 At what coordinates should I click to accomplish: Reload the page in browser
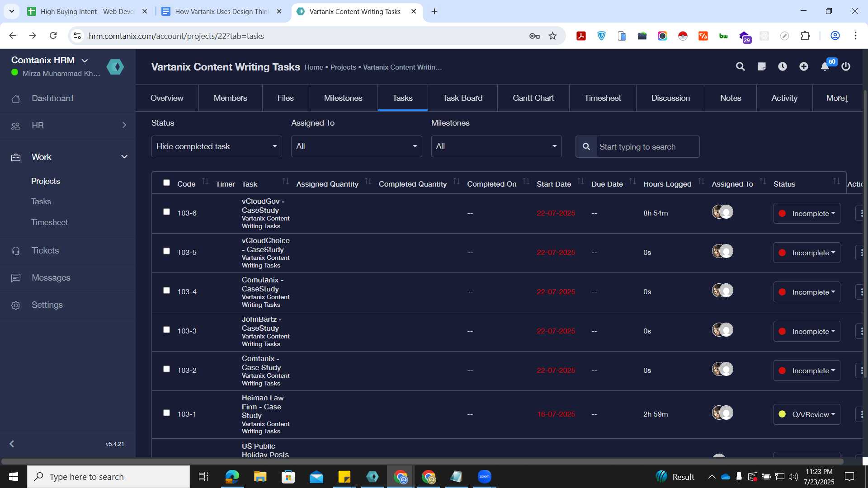coord(53,36)
